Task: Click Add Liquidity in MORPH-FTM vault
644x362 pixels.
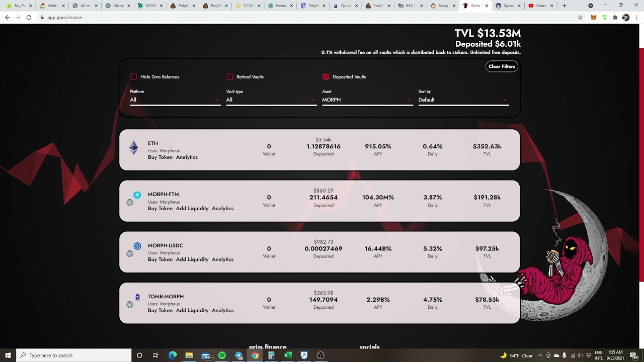Action: [192, 208]
